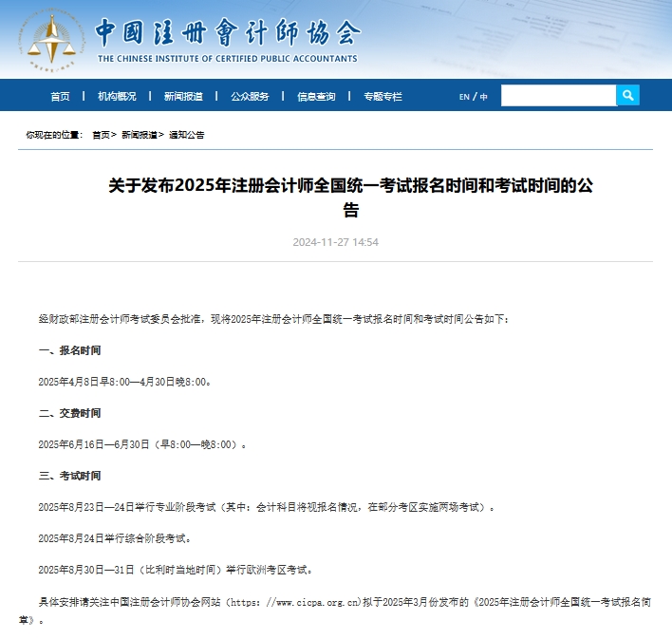Switch the site language to 中
Viewport: 672px width, 639px height.
484,97
